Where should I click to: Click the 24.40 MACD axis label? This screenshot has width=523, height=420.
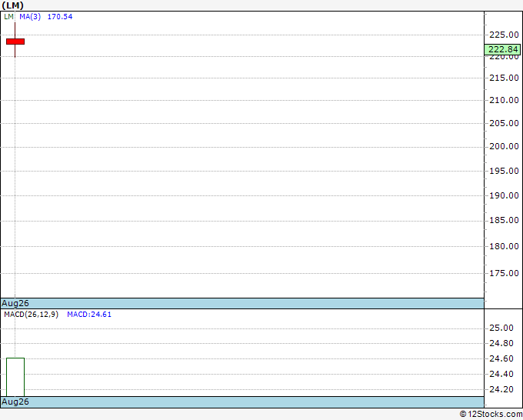coord(501,374)
